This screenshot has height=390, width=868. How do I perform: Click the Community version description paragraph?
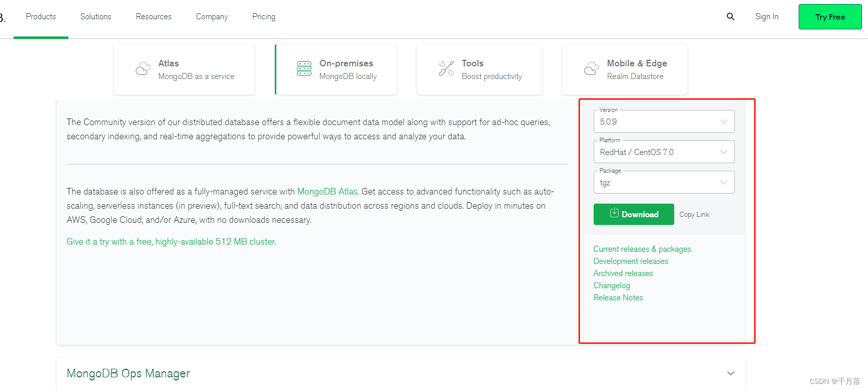[308, 129]
